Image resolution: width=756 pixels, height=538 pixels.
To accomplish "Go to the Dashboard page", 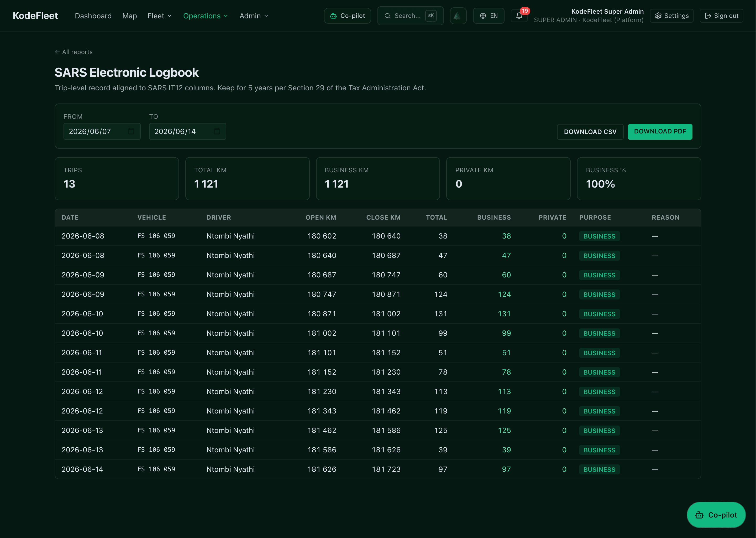I will (x=93, y=16).
